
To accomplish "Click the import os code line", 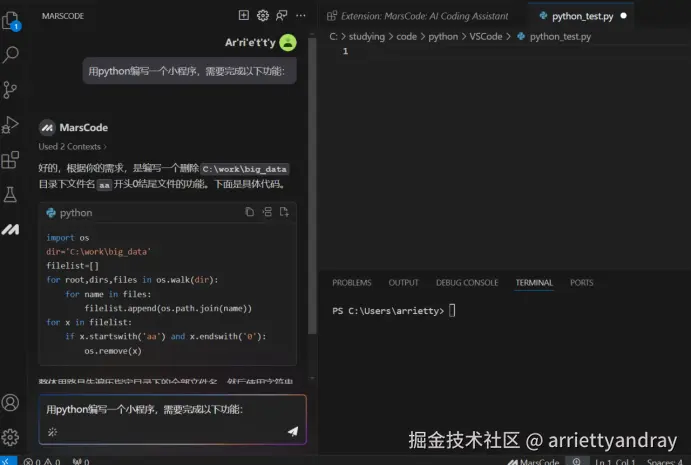I will tap(68, 237).
